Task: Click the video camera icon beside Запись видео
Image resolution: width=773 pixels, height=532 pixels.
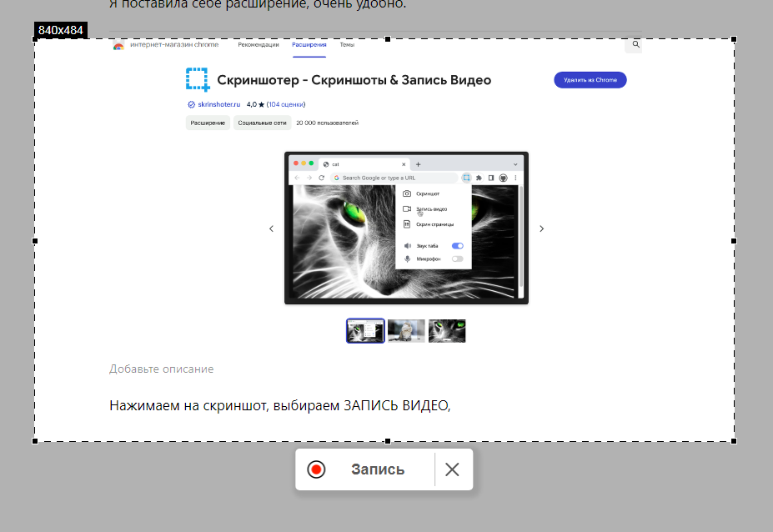Action: pyautogui.click(x=407, y=209)
